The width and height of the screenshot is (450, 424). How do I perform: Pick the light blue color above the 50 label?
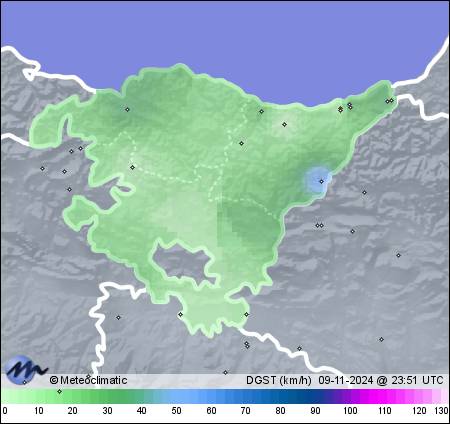point(176,396)
